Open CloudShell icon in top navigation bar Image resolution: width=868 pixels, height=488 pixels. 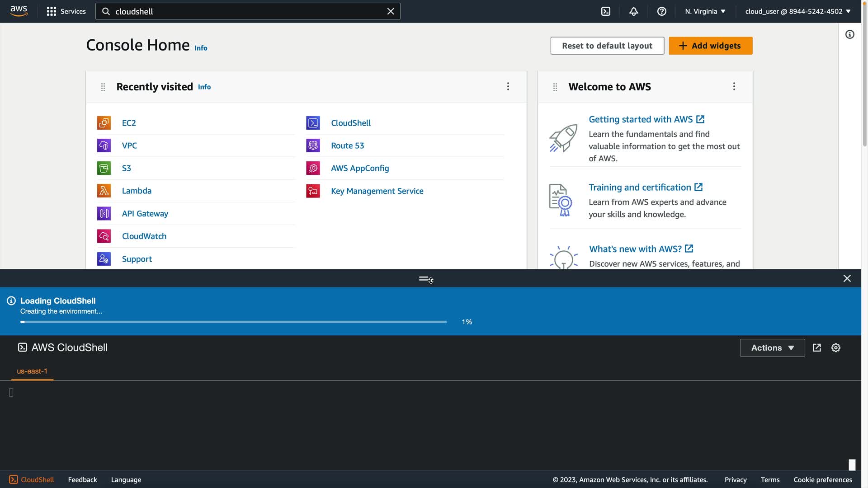point(606,11)
